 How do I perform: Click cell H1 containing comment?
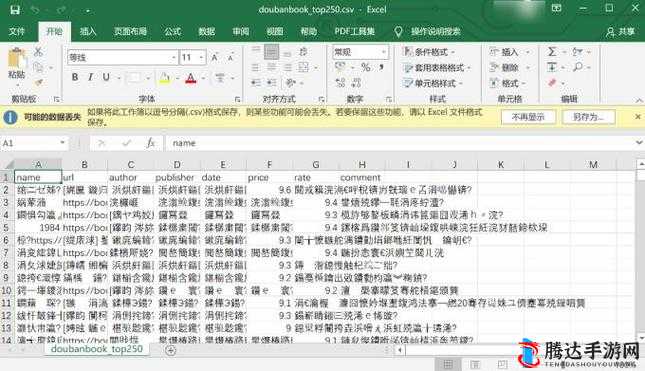coord(362,177)
